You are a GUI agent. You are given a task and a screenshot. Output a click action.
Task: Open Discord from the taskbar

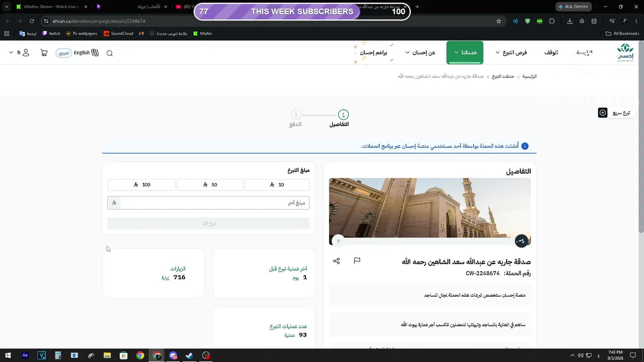click(x=173, y=355)
